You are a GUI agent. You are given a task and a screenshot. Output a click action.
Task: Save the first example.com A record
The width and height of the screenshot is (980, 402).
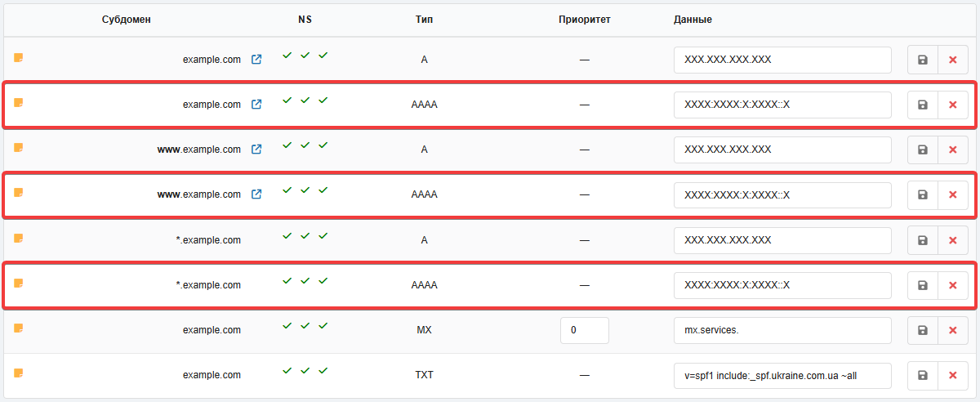(x=922, y=60)
